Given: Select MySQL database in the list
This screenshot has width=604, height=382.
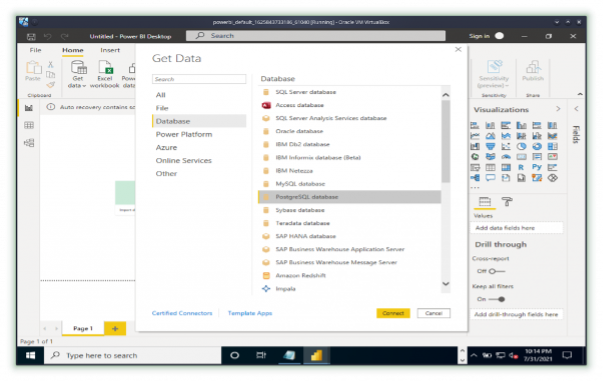Looking at the screenshot, I should (x=349, y=184).
